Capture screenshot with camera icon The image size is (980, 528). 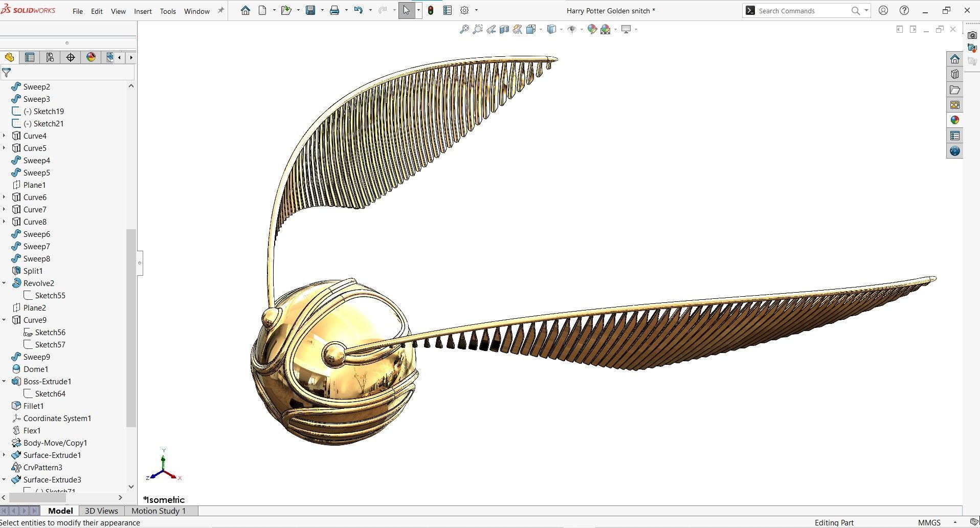972,35
